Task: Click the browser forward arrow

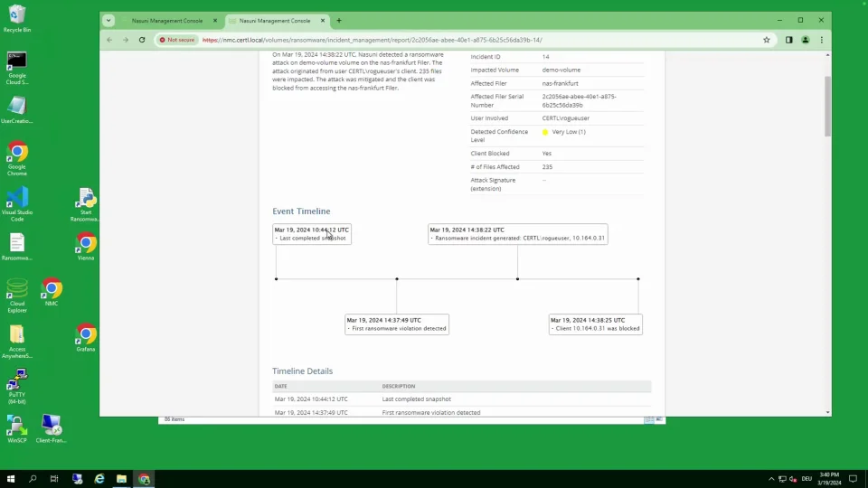Action: pos(126,40)
